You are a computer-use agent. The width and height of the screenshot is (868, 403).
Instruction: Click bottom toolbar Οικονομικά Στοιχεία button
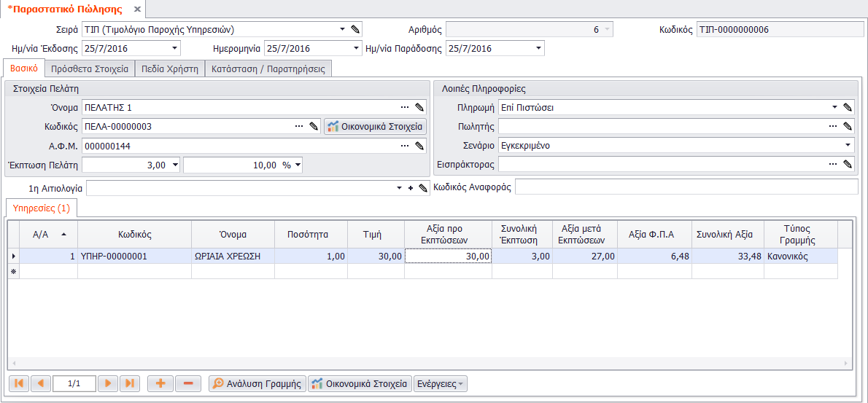360,383
